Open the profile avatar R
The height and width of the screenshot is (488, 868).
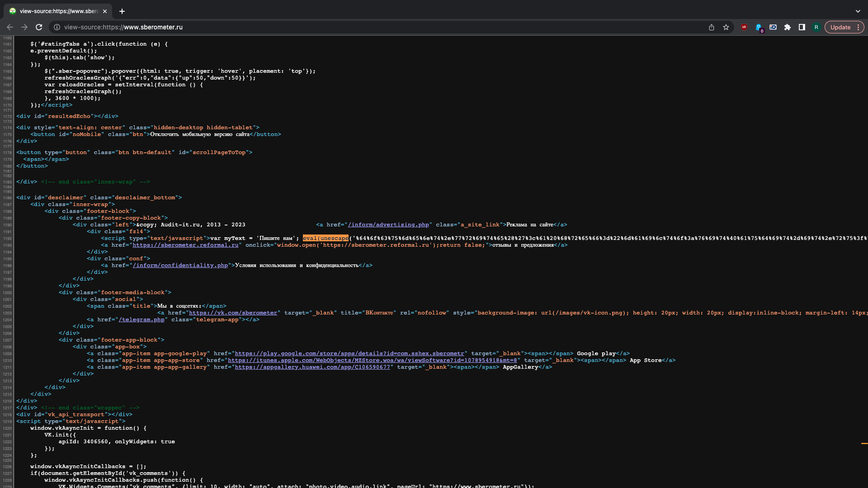coord(816,27)
